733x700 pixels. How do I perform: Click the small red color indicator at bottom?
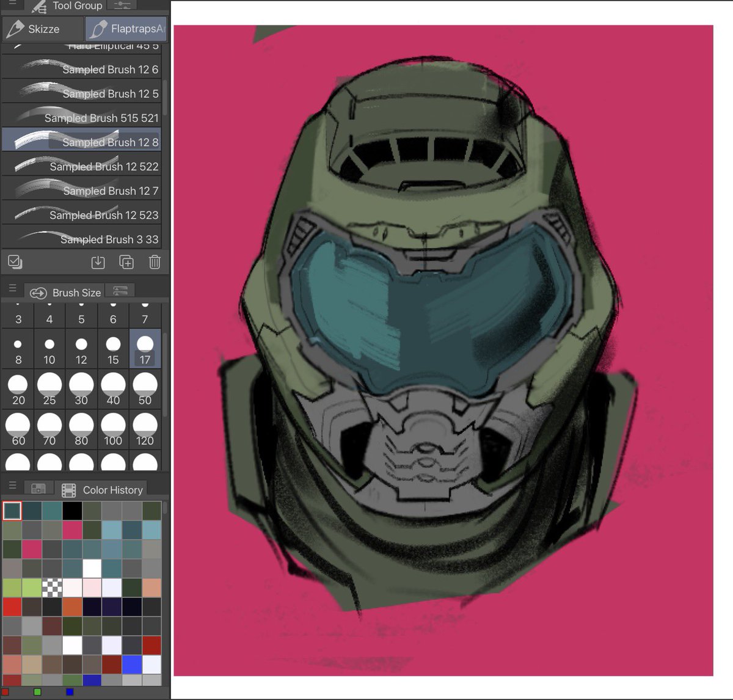[5, 692]
